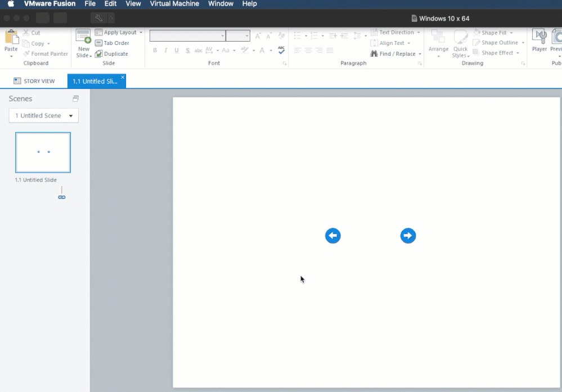The image size is (562, 392).
Task: Expand the 1 Untitled Scene dropdown
Action: [x=44, y=116]
